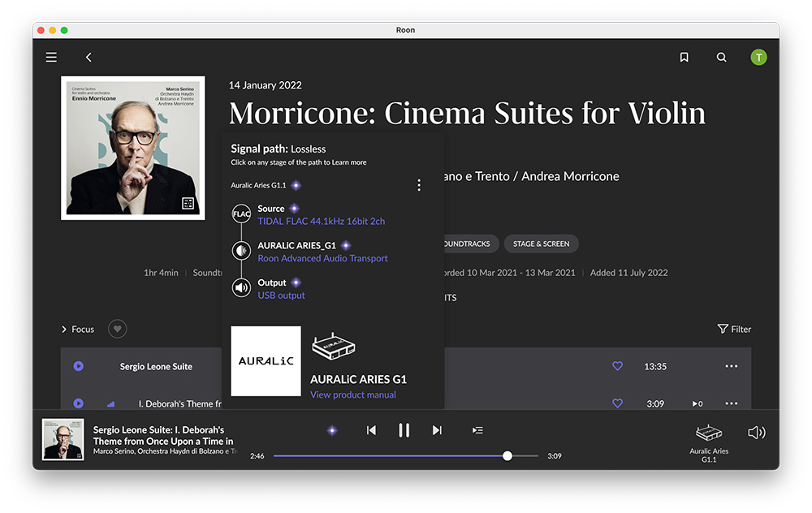Open the View product manual link
This screenshot has height=513, width=812.
353,394
